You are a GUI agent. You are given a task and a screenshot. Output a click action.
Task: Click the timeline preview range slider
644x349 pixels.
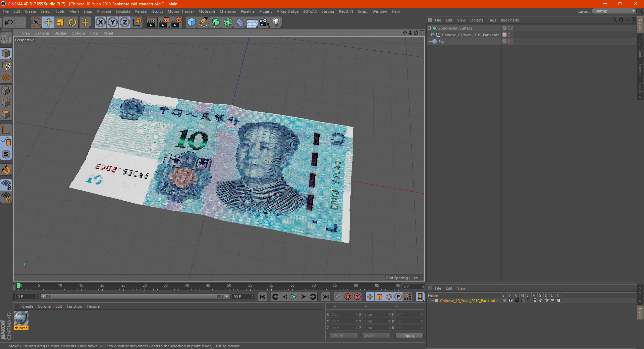point(135,296)
